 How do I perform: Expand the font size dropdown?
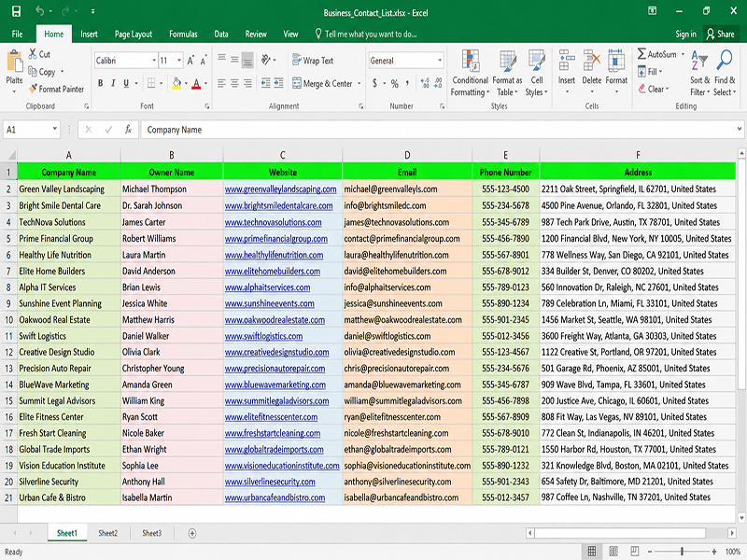179,61
